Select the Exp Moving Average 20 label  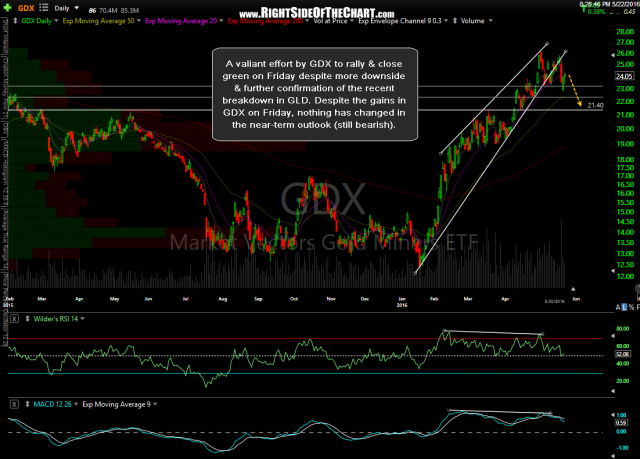click(181, 21)
